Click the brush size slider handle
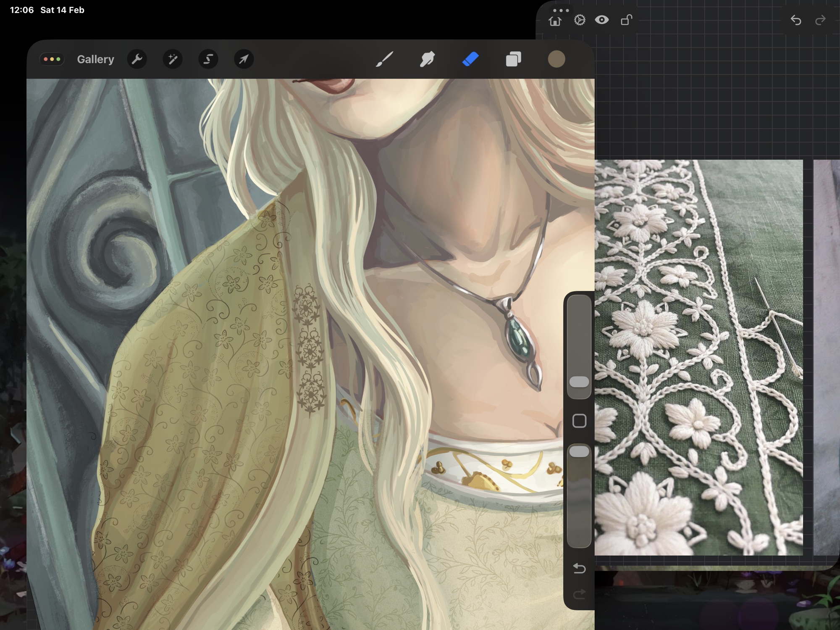The width and height of the screenshot is (840, 630). point(579,382)
